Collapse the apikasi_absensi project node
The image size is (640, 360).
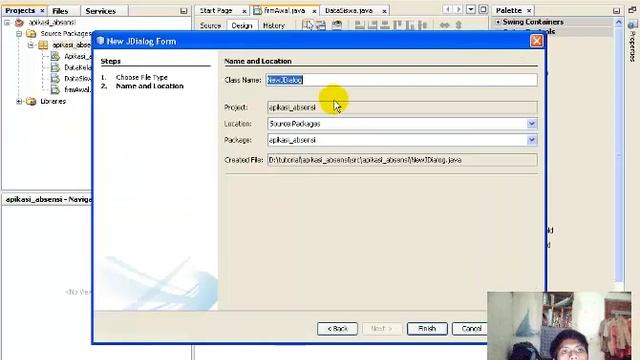pos(7,22)
